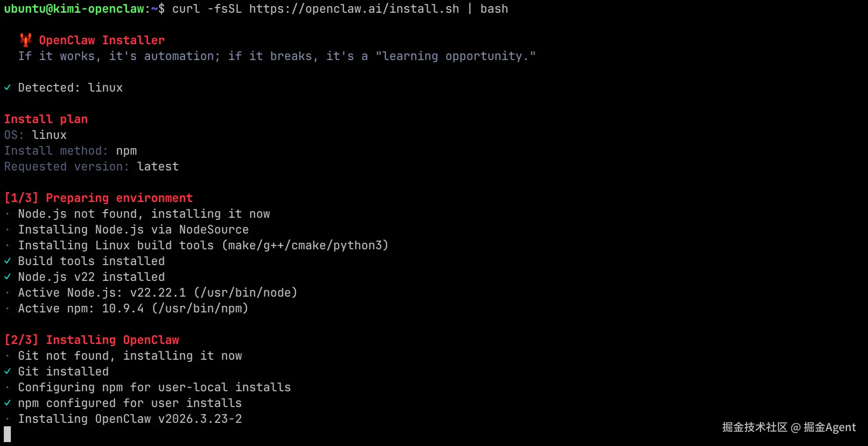Click the [2/3] Installing OpenClaw heading

pos(92,340)
